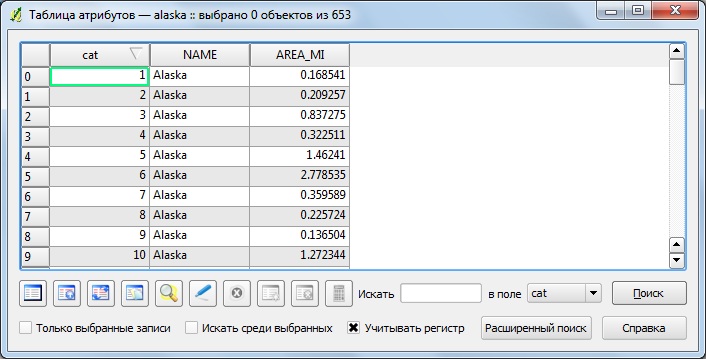The image size is (706, 360).
Task: Click the AREA_MI cell 0.168541
Action: 299,76
